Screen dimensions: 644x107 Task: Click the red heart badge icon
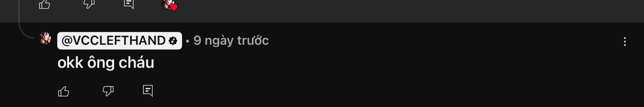(x=174, y=8)
